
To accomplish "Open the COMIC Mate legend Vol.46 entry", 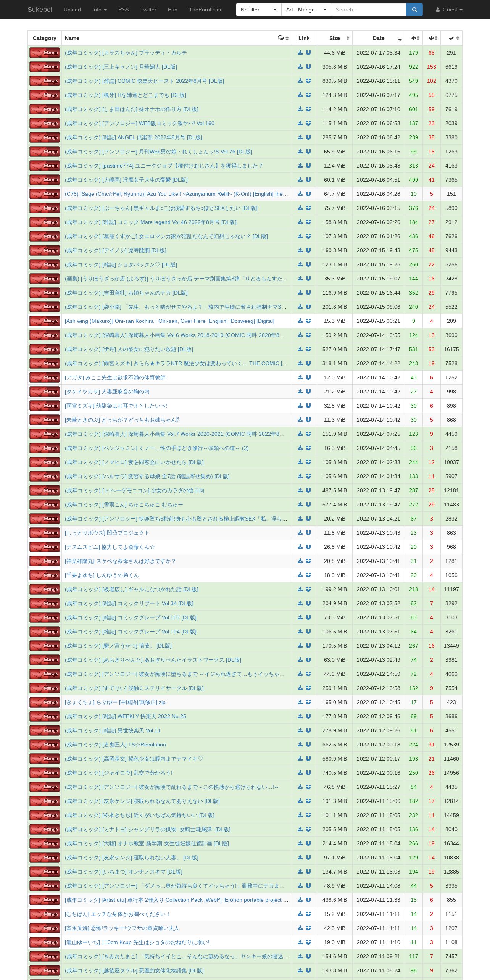I will [151, 222].
